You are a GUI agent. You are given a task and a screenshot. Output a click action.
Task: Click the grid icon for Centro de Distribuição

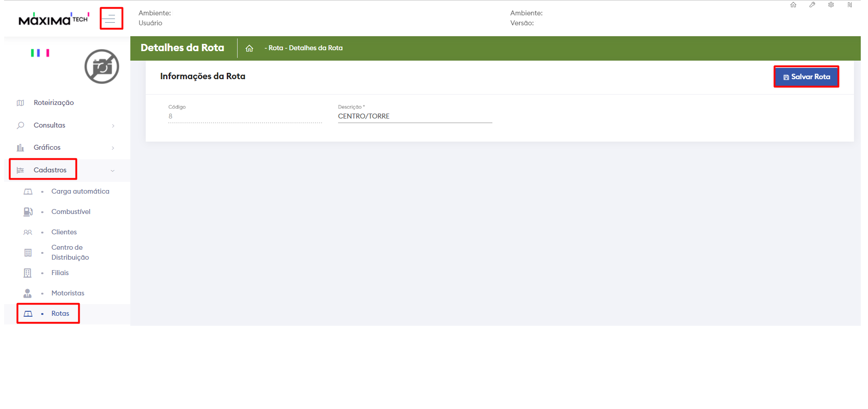tap(28, 252)
